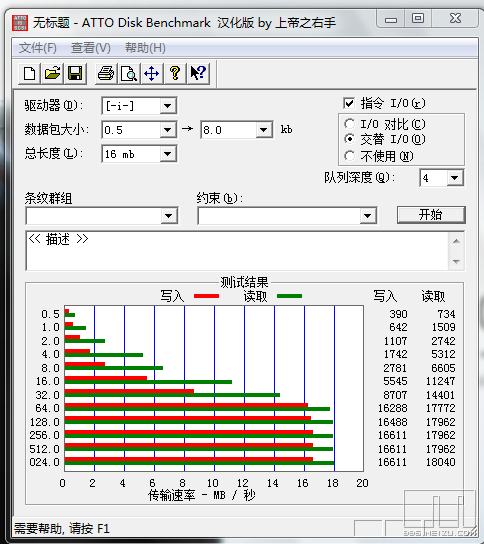Viewport: 484px width, 544px height.
Task: Click the write value 16288
Action: point(392,408)
